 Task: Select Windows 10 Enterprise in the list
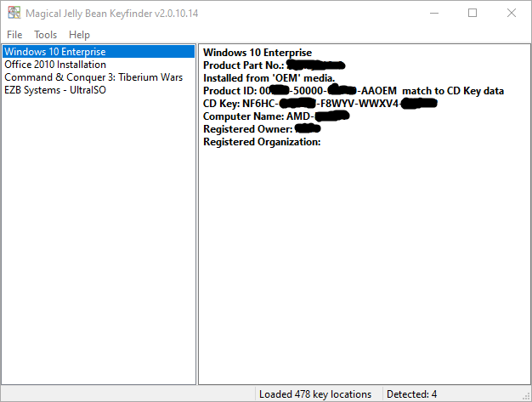pos(99,52)
